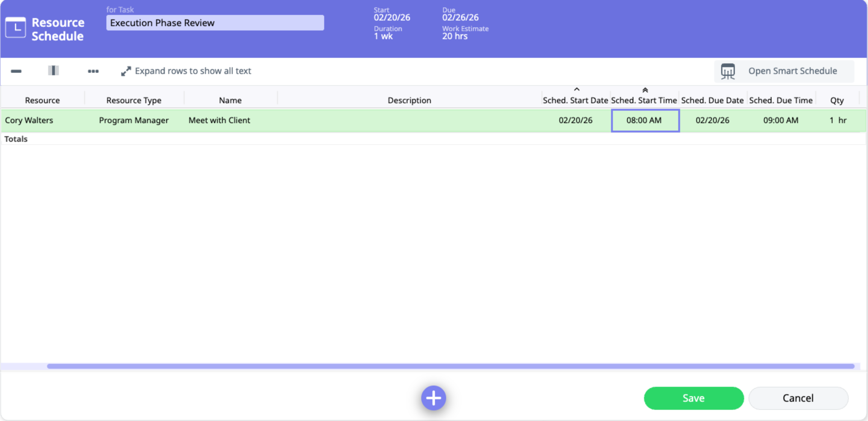The width and height of the screenshot is (868, 421).
Task: Select the Cory Walters resource cell
Action: point(29,120)
